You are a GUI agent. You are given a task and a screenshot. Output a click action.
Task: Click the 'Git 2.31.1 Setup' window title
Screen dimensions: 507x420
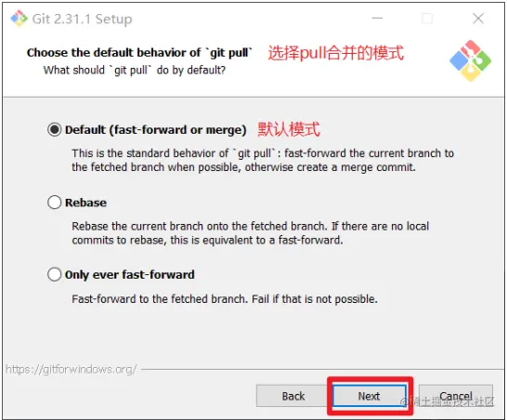[82, 20]
